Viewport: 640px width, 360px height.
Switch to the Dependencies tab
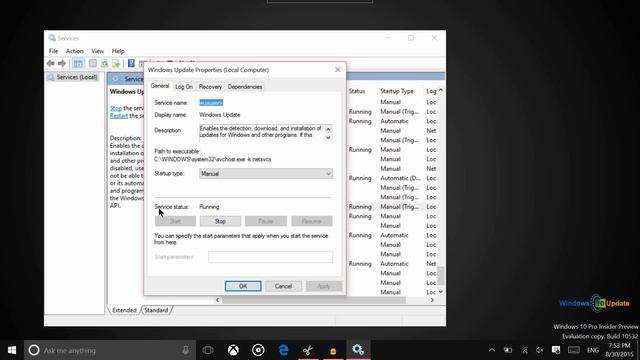(x=245, y=87)
